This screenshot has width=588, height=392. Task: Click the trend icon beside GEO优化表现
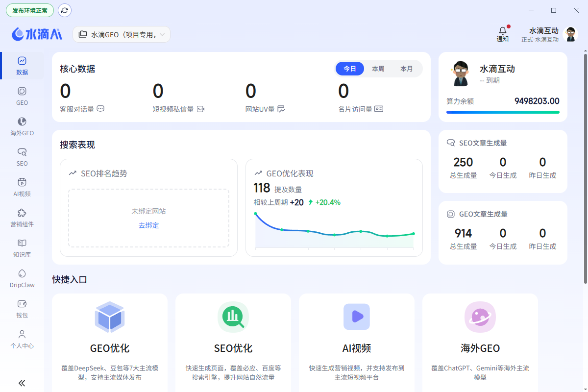pos(258,173)
